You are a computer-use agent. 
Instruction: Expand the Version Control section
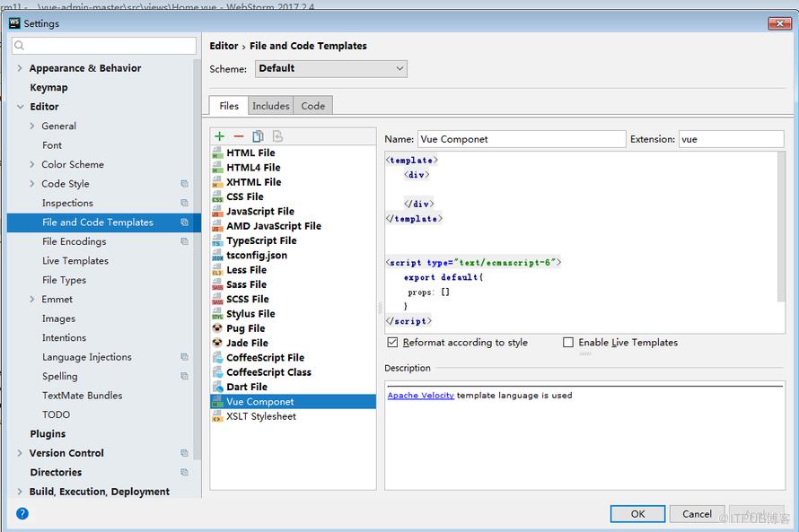pos(20,452)
